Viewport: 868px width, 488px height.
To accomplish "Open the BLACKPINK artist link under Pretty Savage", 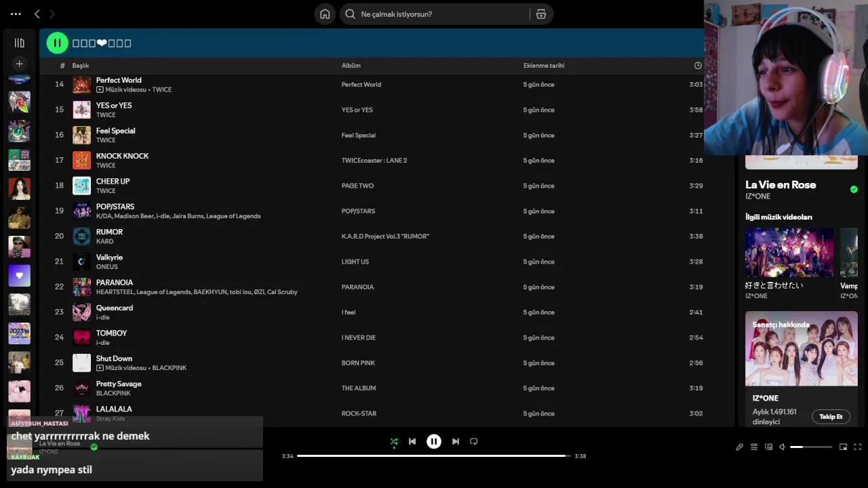I will pyautogui.click(x=113, y=393).
